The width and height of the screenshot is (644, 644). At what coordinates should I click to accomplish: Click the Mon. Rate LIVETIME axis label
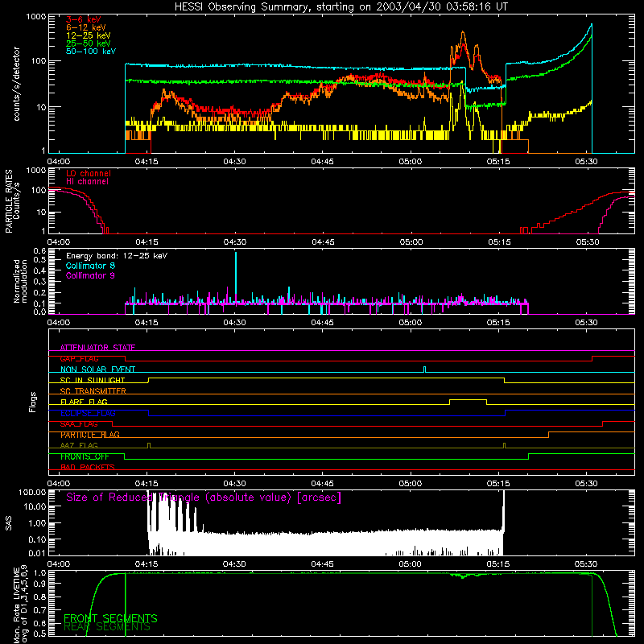pyautogui.click(x=20, y=605)
